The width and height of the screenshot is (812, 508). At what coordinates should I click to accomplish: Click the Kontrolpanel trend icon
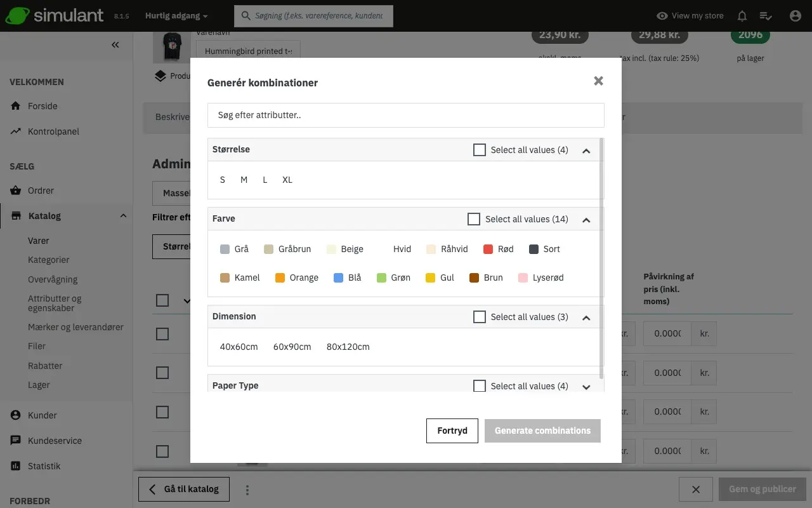point(16,131)
